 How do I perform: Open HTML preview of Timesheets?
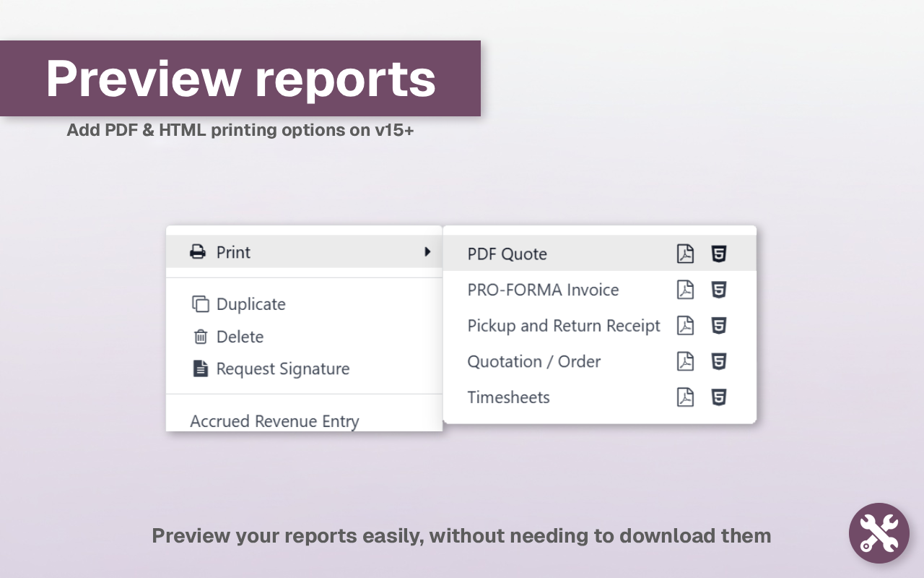coord(719,397)
